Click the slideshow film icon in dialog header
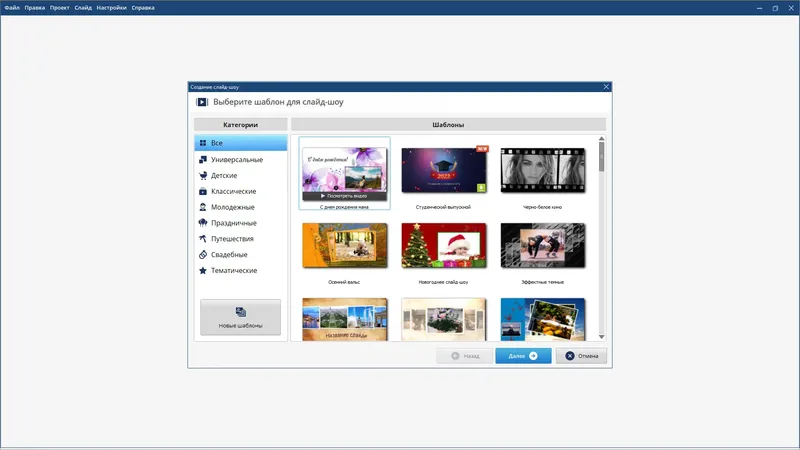The height and width of the screenshot is (450, 800). click(x=202, y=102)
